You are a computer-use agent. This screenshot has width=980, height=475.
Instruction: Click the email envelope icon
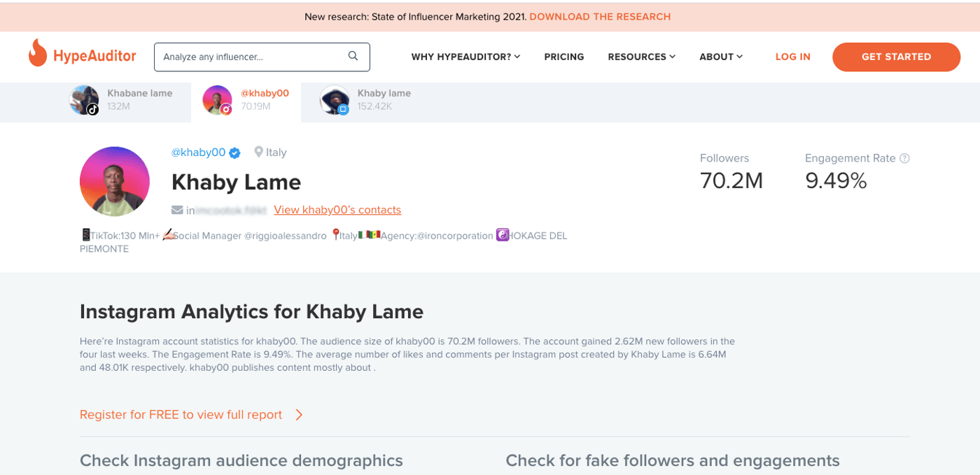click(x=177, y=210)
